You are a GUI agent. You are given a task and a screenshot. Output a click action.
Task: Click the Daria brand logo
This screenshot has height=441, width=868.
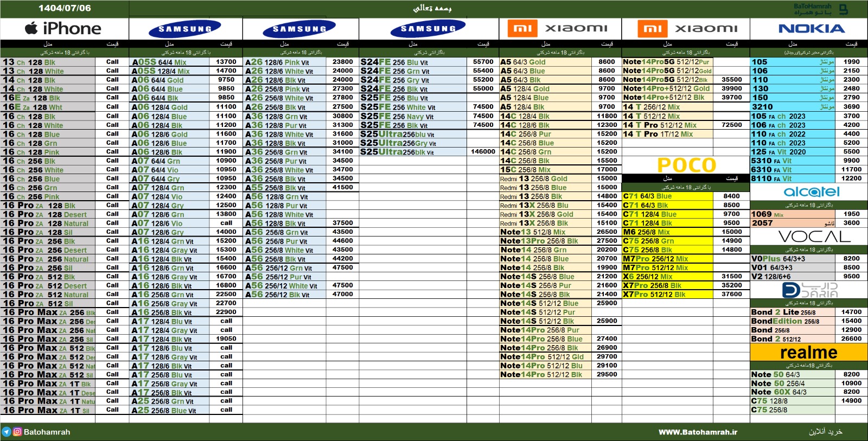tap(809, 290)
